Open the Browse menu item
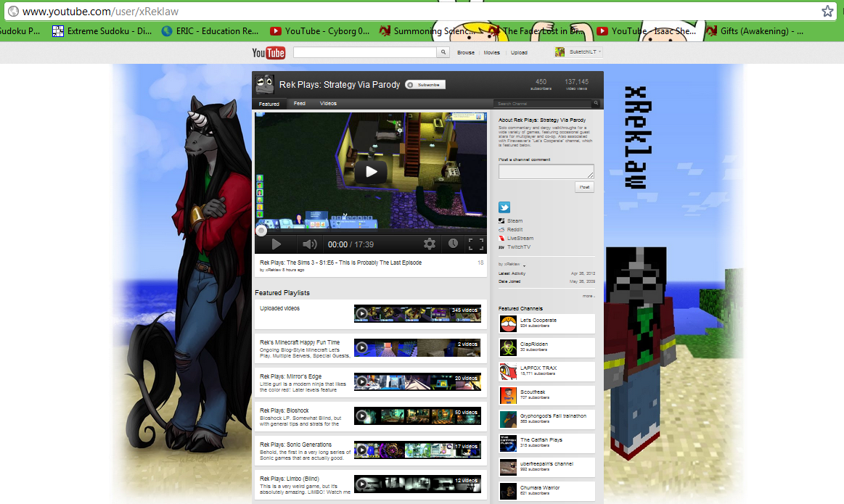The width and height of the screenshot is (844, 504). point(466,53)
